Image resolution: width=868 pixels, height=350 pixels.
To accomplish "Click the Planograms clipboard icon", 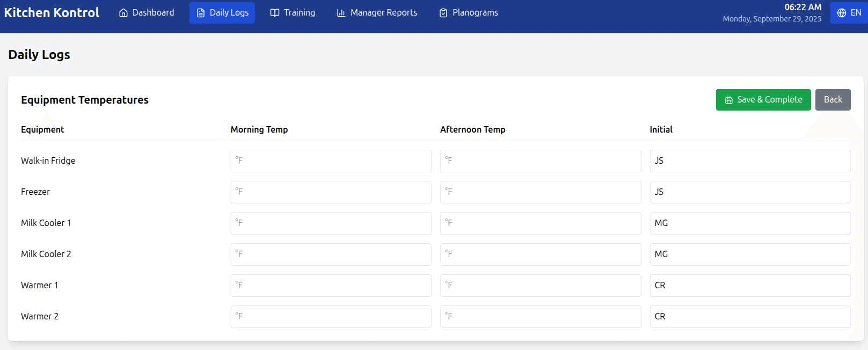I will pos(443,13).
